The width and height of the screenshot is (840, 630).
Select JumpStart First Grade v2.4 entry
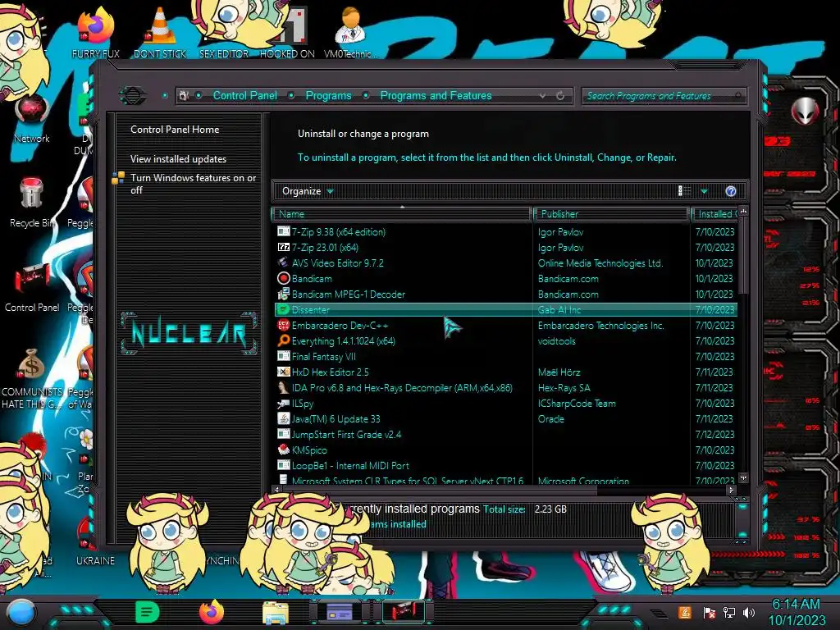tap(506, 435)
